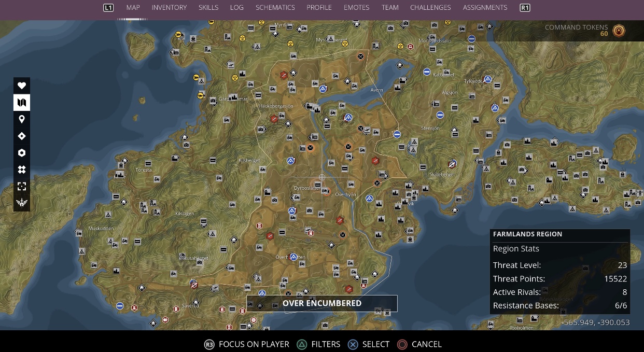The width and height of the screenshot is (644, 352).
Task: Click the Region Stats heading
Action: click(516, 249)
